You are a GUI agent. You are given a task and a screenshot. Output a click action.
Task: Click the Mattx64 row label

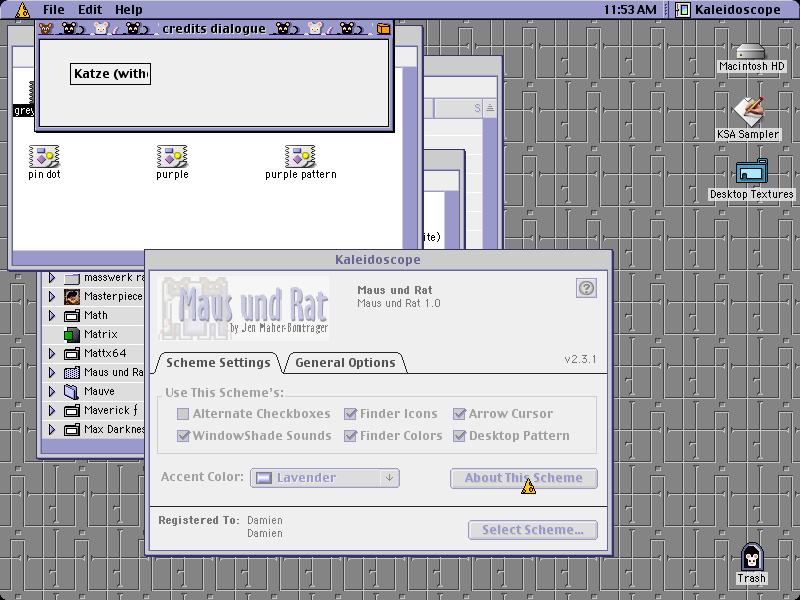pos(105,353)
